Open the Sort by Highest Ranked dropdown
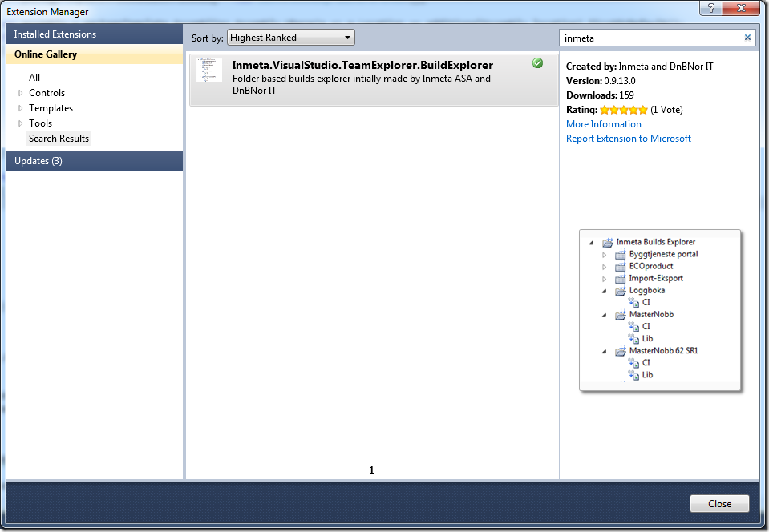Viewport: 769px width, 532px height. tap(291, 38)
